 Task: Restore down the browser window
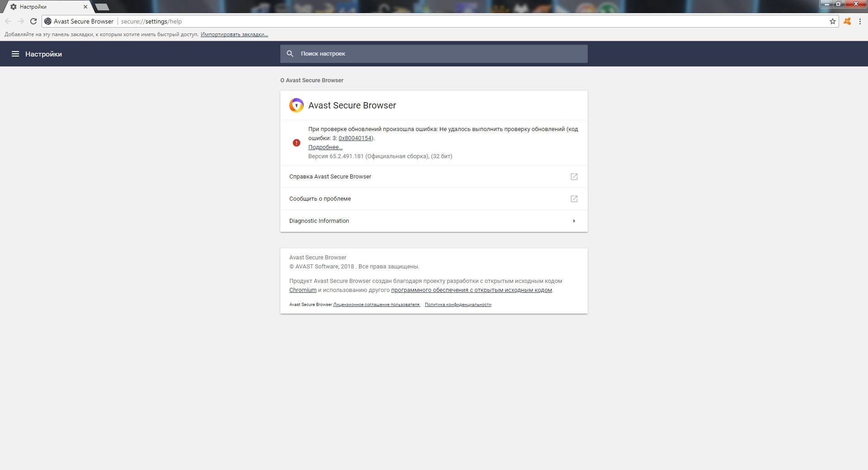[838, 4]
